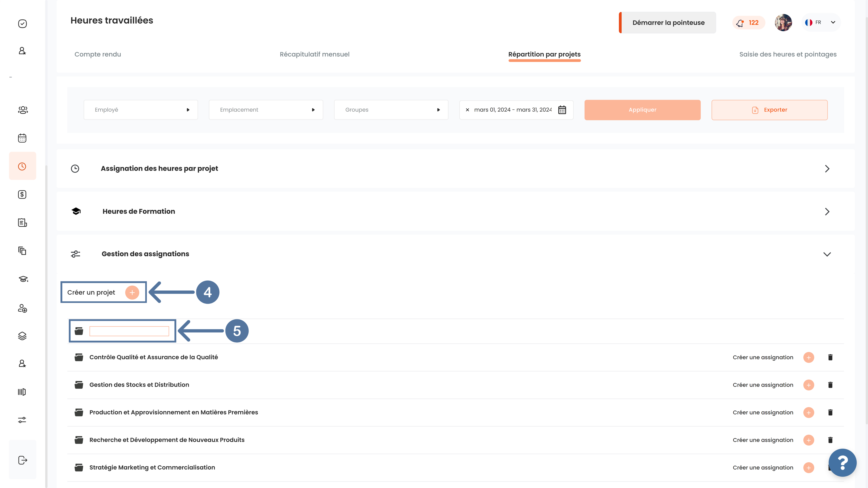This screenshot has width=868, height=488.
Task: Open the date range calendar icon
Action: pyautogui.click(x=562, y=110)
